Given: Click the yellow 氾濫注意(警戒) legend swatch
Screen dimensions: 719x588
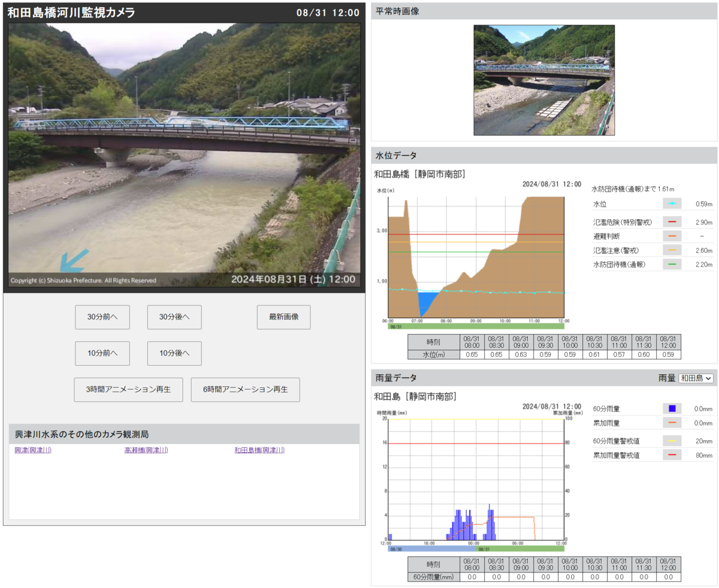Looking at the screenshot, I should pos(672,250).
